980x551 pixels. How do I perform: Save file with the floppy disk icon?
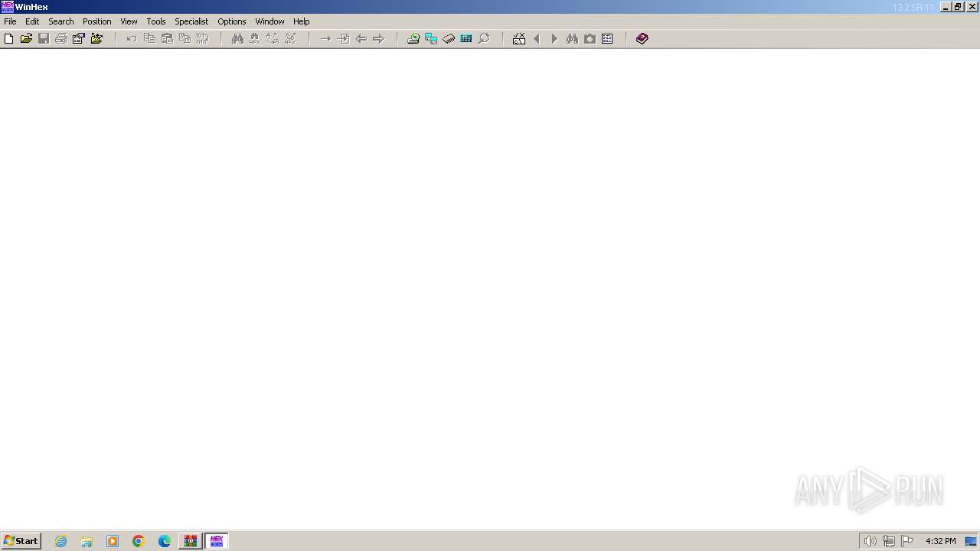click(x=44, y=38)
